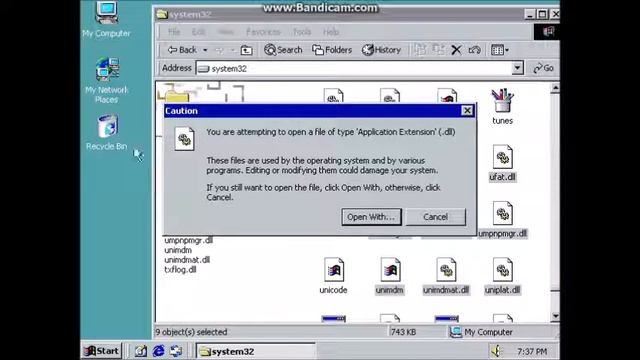Select the unimdm file icon
The height and width of the screenshot is (360, 640).
[x=390, y=276]
